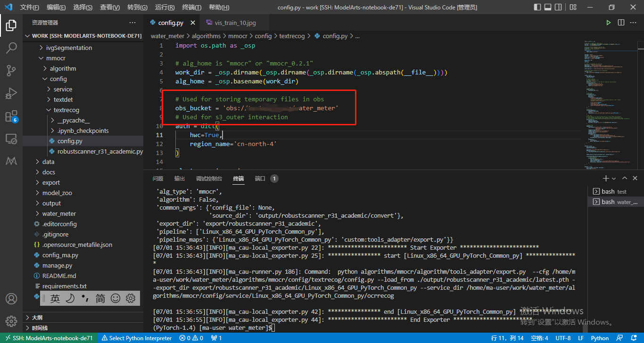Collapse the textrecog folder
The image size is (644, 343).
(x=83, y=110)
